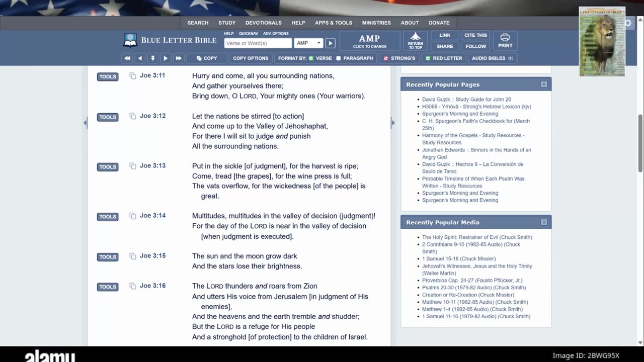Click the double-down arrow navigation button
The image size is (644, 362).
pyautogui.click(x=153, y=58)
